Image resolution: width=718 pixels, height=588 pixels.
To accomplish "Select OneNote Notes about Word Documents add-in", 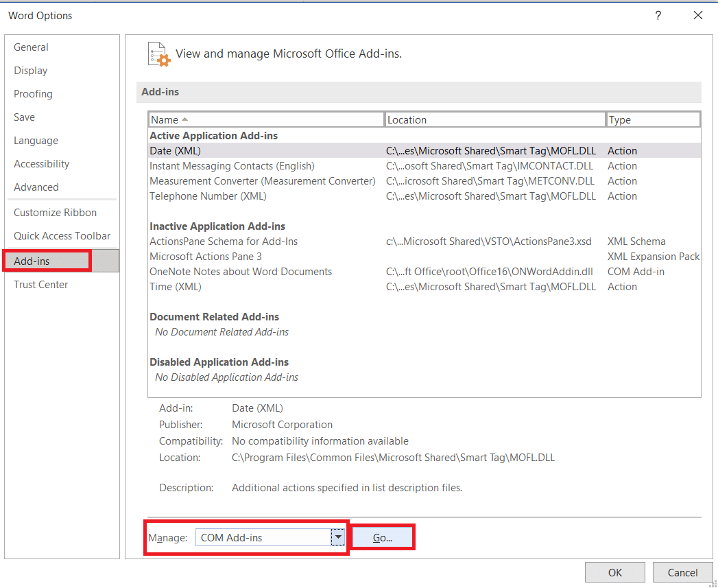I will point(241,272).
